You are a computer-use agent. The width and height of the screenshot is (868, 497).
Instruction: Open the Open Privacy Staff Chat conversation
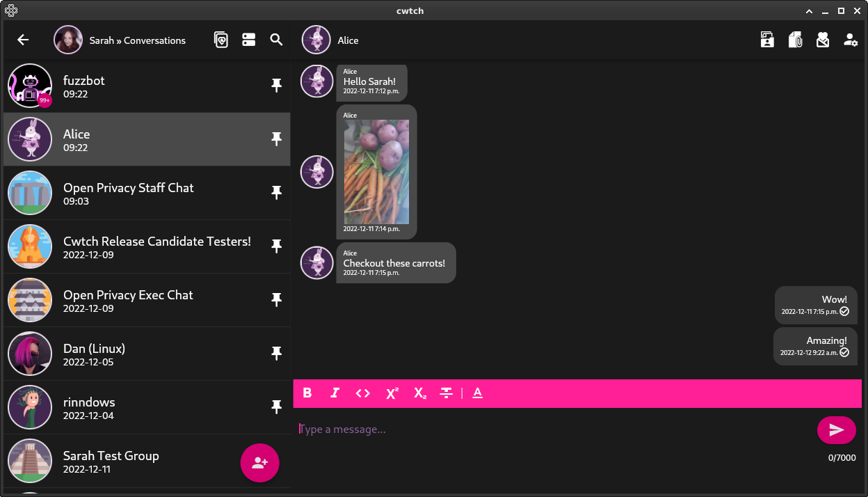click(147, 193)
